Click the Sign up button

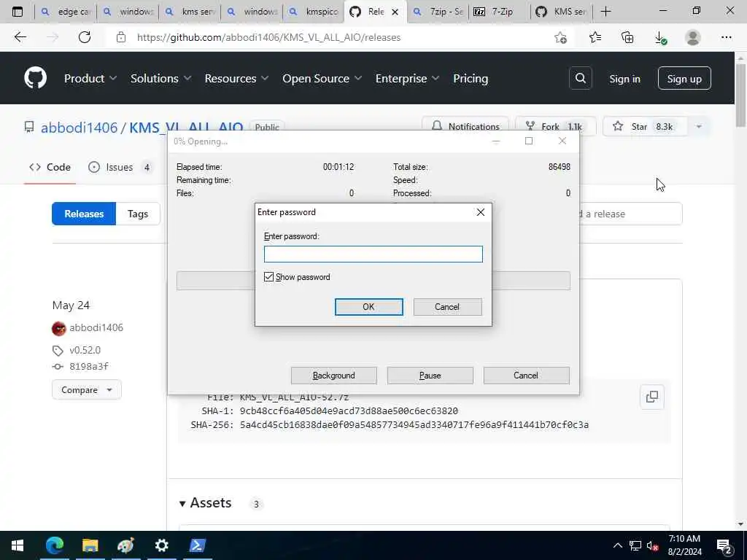point(684,79)
